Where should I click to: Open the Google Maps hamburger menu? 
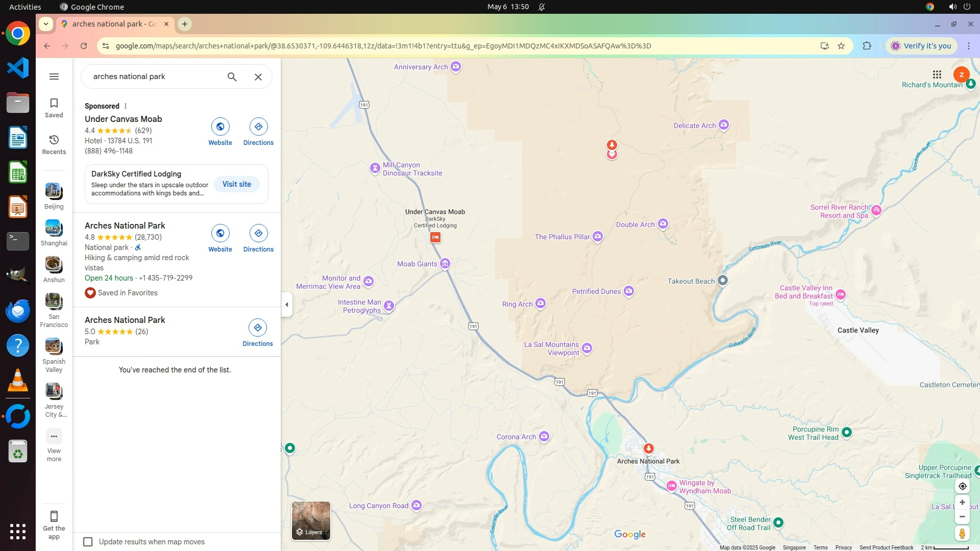point(54,77)
